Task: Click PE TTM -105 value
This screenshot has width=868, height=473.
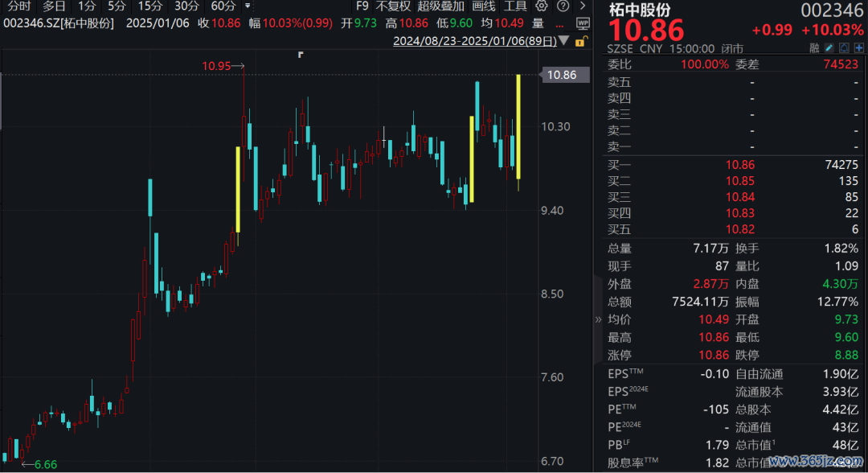Action: pos(716,410)
